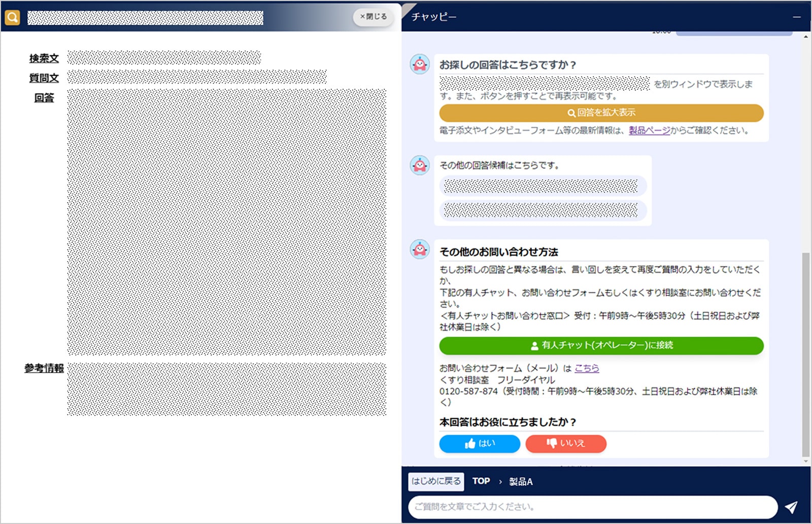This screenshot has width=812, height=524.
Task: Click the thumbs-up icon on はい button
Action: pyautogui.click(x=470, y=443)
